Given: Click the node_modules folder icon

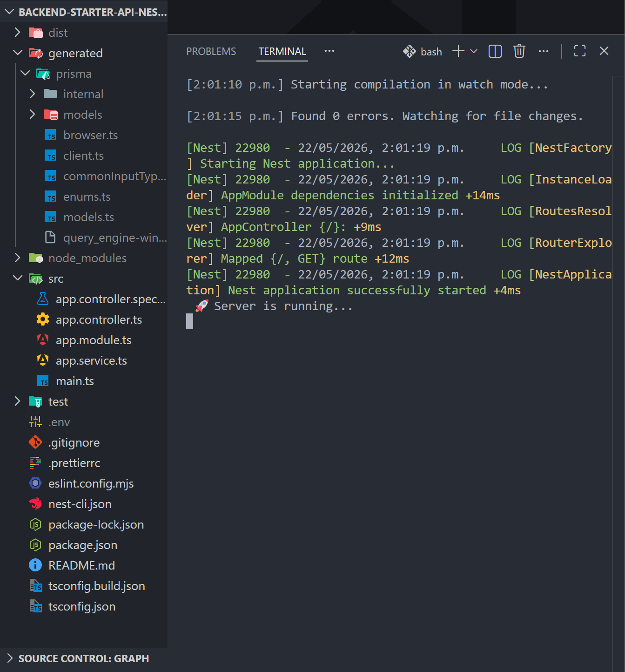Looking at the screenshot, I should tap(35, 258).
